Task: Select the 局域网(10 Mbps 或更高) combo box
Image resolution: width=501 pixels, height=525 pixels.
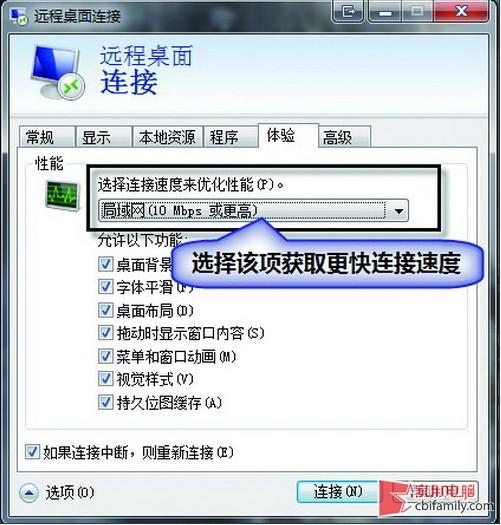Action: pyautogui.click(x=253, y=211)
